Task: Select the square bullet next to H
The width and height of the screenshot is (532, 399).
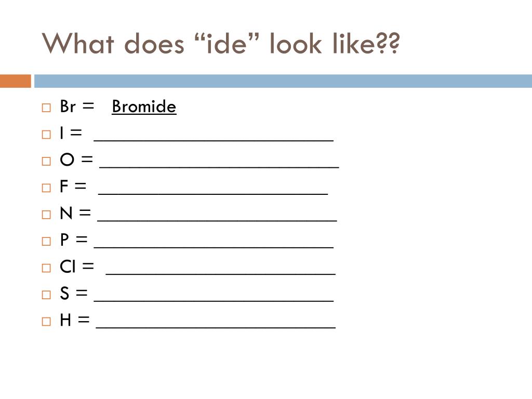Action: (46, 321)
